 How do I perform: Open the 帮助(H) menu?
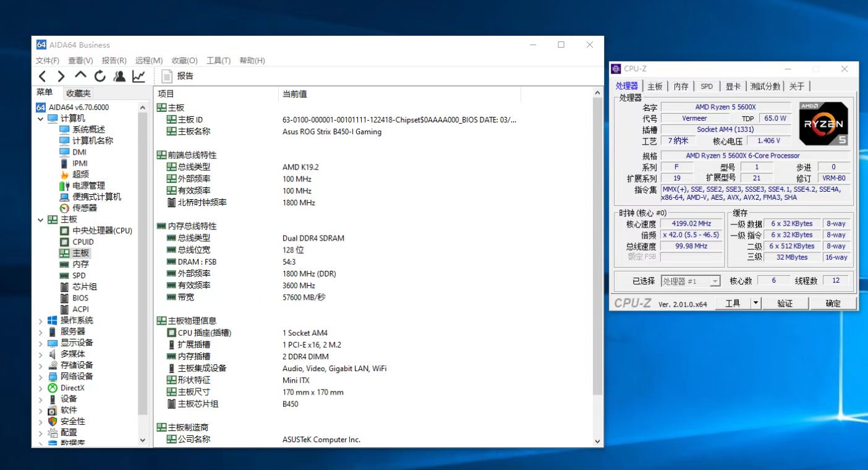tap(252, 61)
